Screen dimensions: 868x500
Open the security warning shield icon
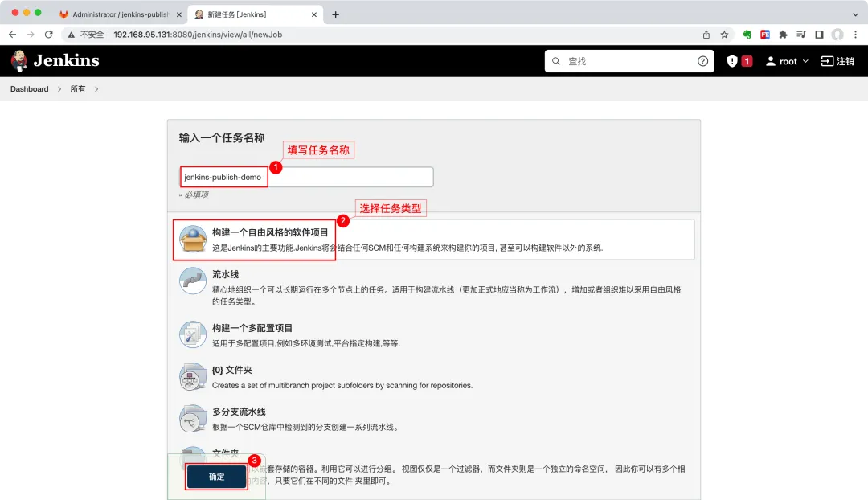tap(732, 61)
